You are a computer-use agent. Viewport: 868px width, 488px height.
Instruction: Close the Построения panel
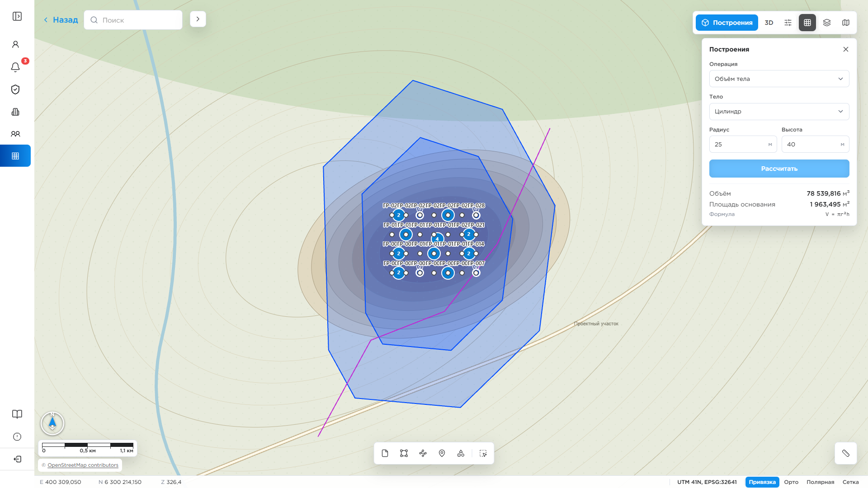(846, 49)
